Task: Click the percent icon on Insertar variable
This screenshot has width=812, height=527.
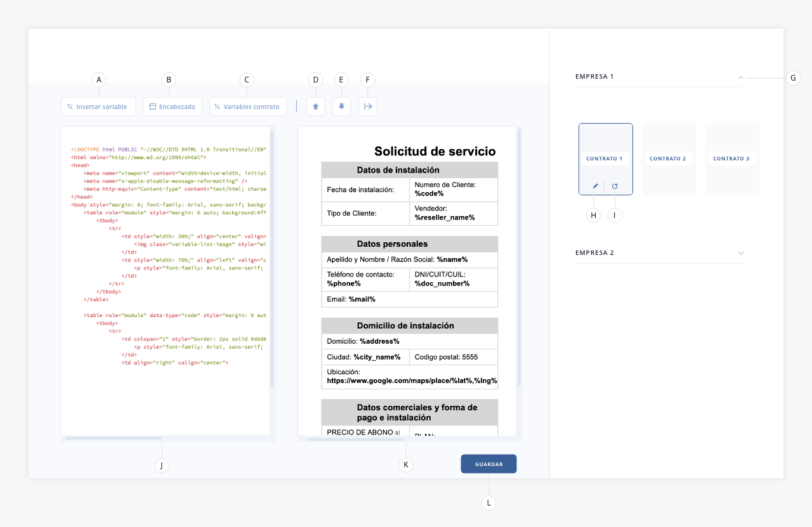Action: [69, 106]
